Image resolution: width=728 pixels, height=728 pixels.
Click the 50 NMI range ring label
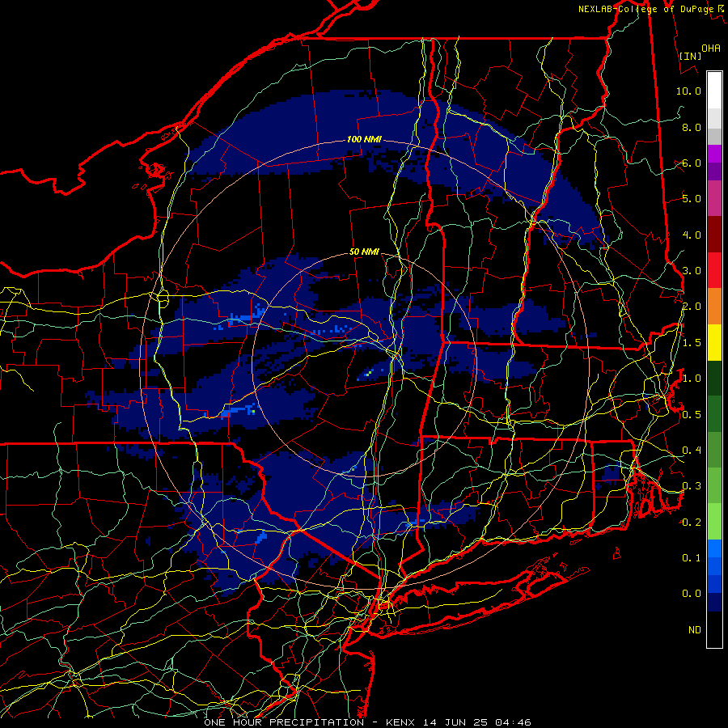point(364,252)
